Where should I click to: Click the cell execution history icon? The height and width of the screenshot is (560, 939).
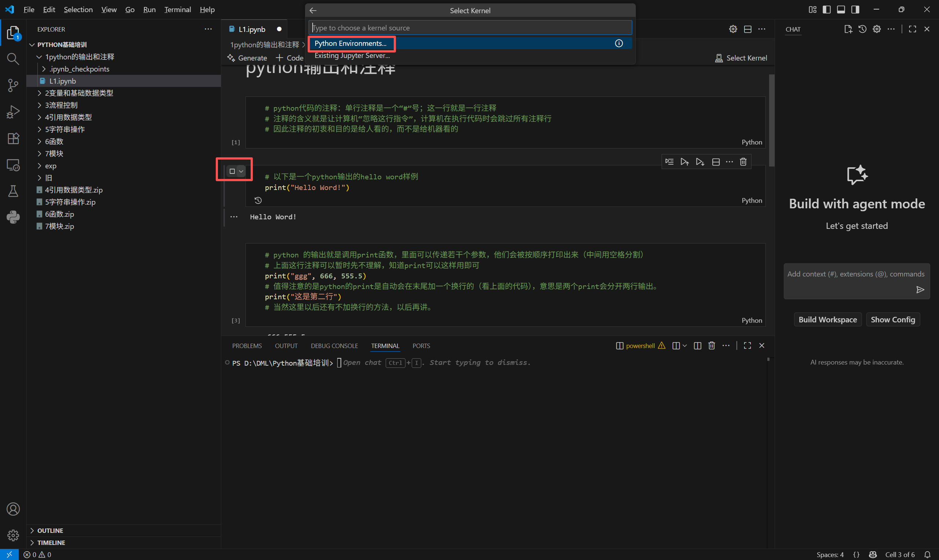point(258,200)
